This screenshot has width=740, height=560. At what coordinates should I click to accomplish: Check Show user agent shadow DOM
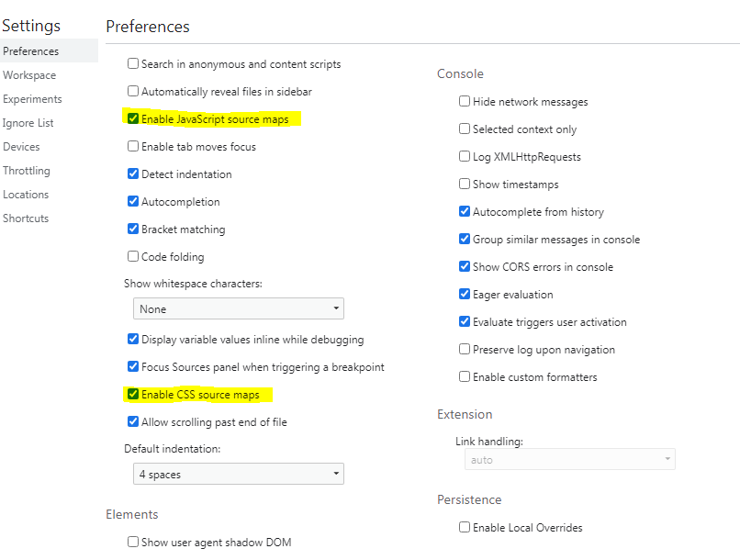(133, 543)
